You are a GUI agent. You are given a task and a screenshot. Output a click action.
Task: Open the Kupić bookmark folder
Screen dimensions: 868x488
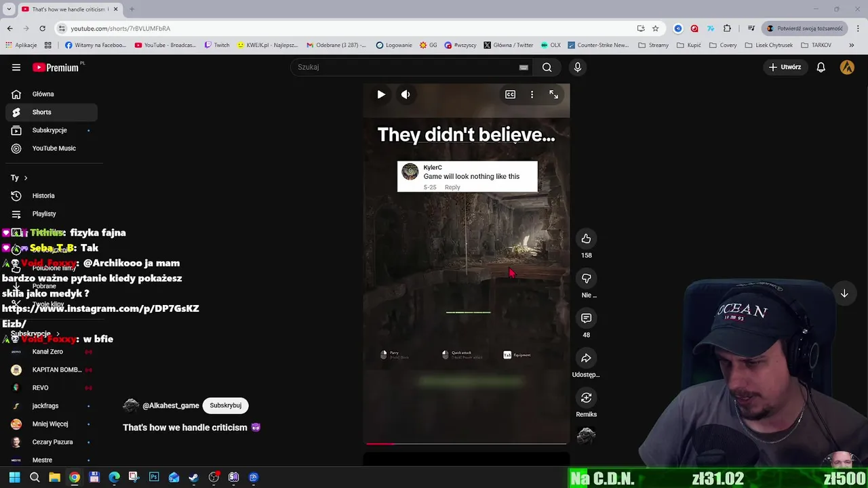point(689,45)
